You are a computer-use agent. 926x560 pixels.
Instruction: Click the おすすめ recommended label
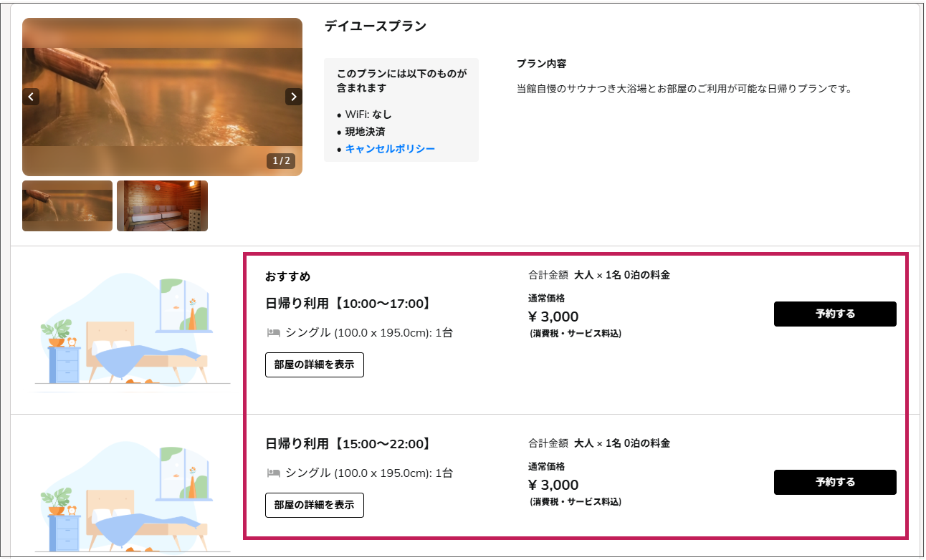(287, 276)
